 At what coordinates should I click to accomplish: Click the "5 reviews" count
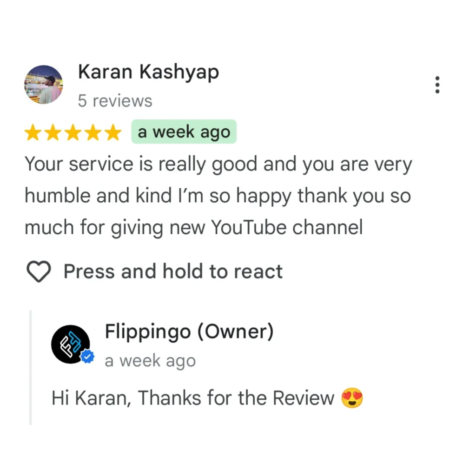click(115, 101)
